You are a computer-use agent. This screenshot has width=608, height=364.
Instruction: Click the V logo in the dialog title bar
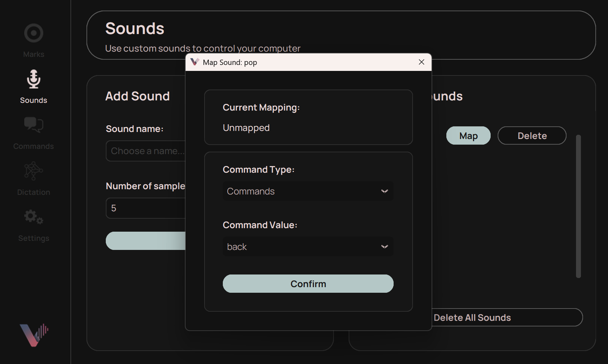(x=195, y=62)
